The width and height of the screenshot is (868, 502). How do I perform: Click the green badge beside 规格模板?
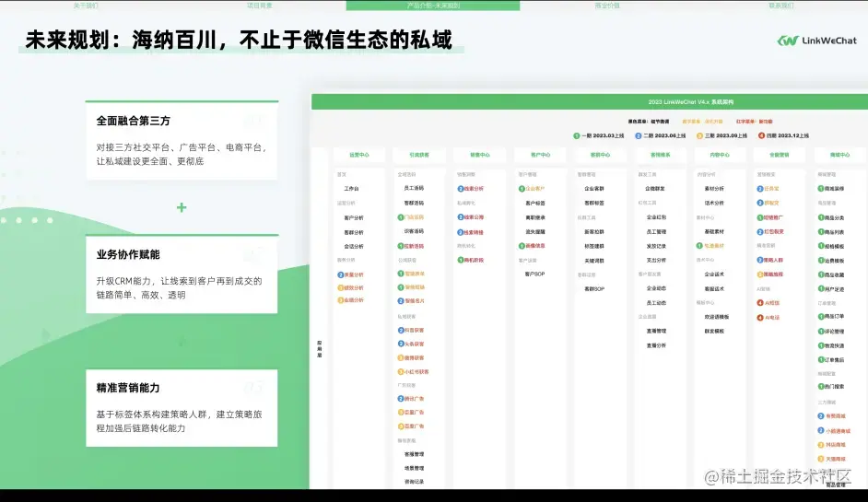821,246
